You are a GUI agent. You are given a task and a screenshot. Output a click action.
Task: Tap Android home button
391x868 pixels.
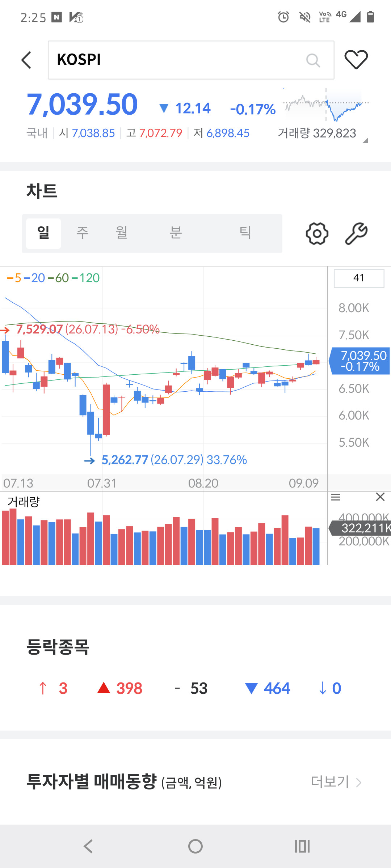coord(195,846)
